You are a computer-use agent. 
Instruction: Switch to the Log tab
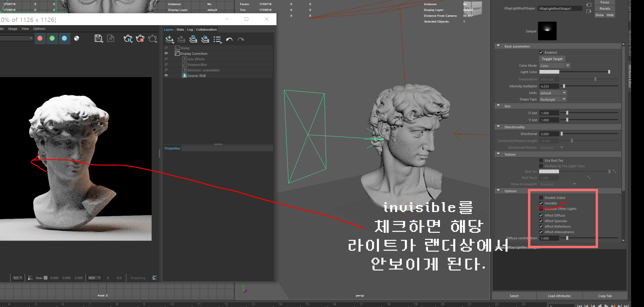click(x=190, y=29)
